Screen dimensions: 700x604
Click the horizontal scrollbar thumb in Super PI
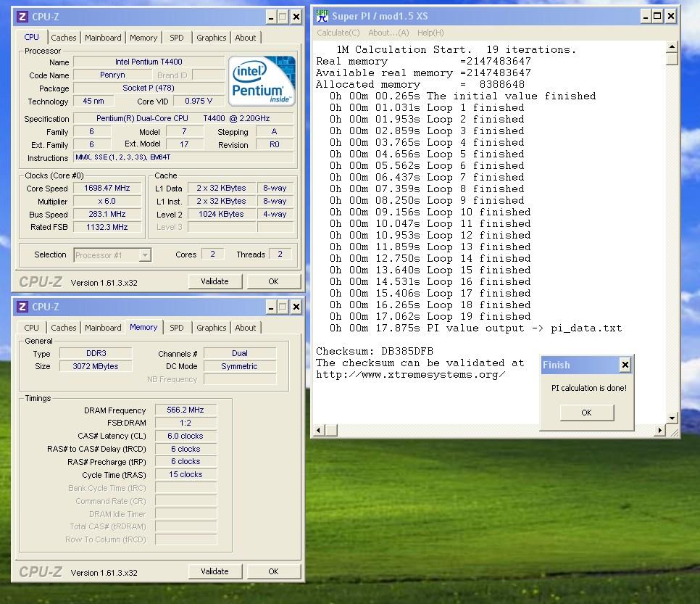pyautogui.click(x=331, y=431)
